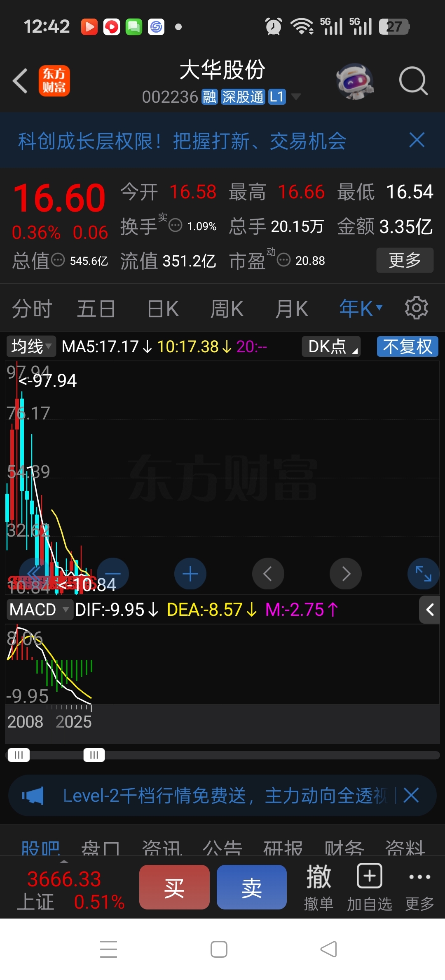The image size is (445, 980).
Task: Switch to 月K chart tab
Action: [x=291, y=309]
